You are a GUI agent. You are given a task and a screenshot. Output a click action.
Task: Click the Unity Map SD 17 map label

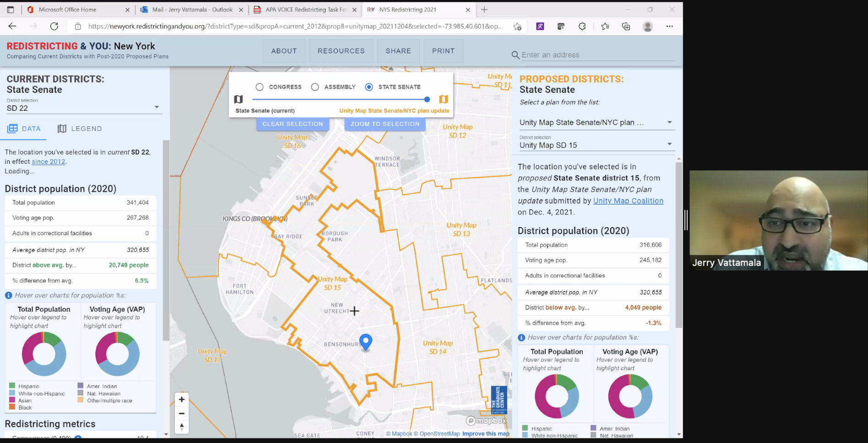pyautogui.click(x=212, y=356)
